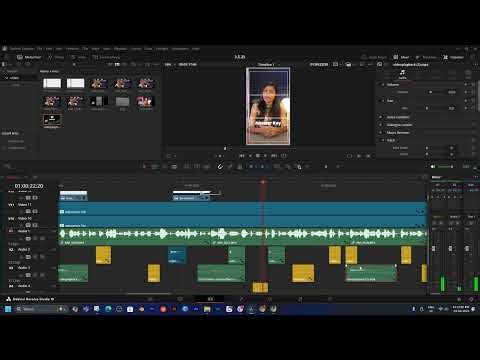Viewport: 480px width, 360px height.
Task: Click the monitor volume speaker icon
Action: 433,166
